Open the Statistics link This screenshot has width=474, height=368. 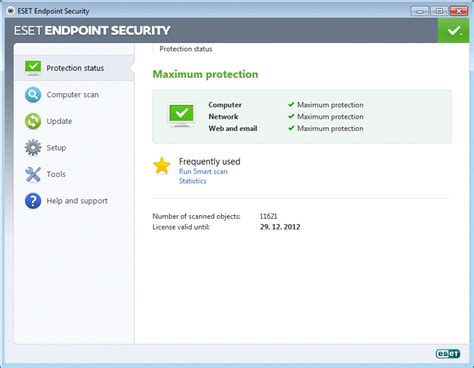pyautogui.click(x=192, y=181)
